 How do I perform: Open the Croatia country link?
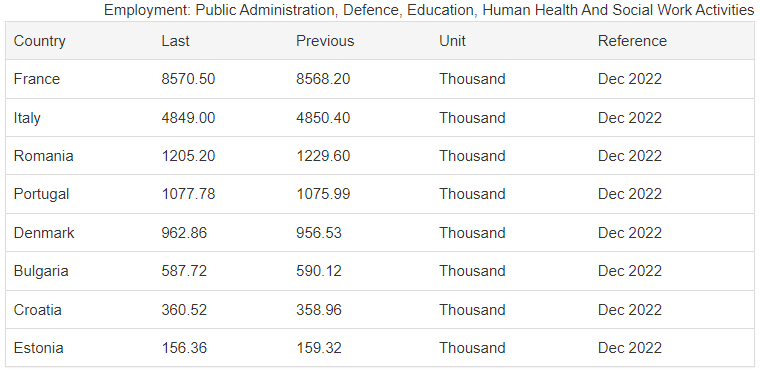tap(37, 309)
